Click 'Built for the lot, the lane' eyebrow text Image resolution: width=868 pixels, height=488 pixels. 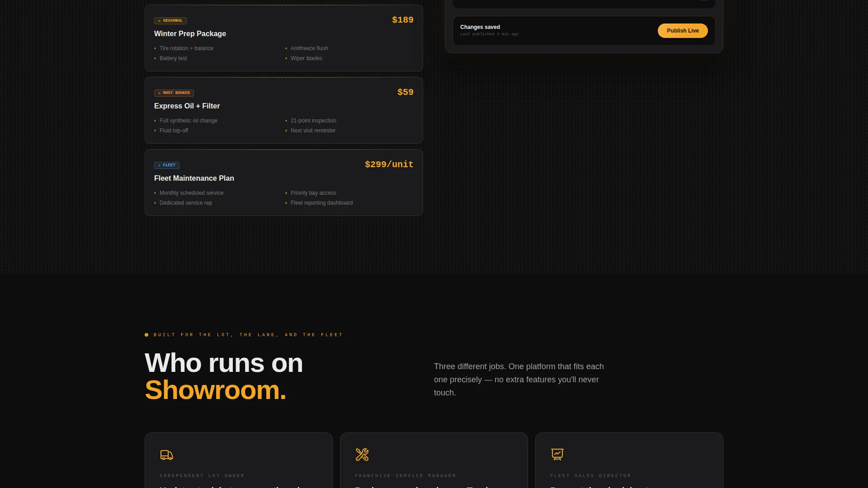click(x=248, y=335)
